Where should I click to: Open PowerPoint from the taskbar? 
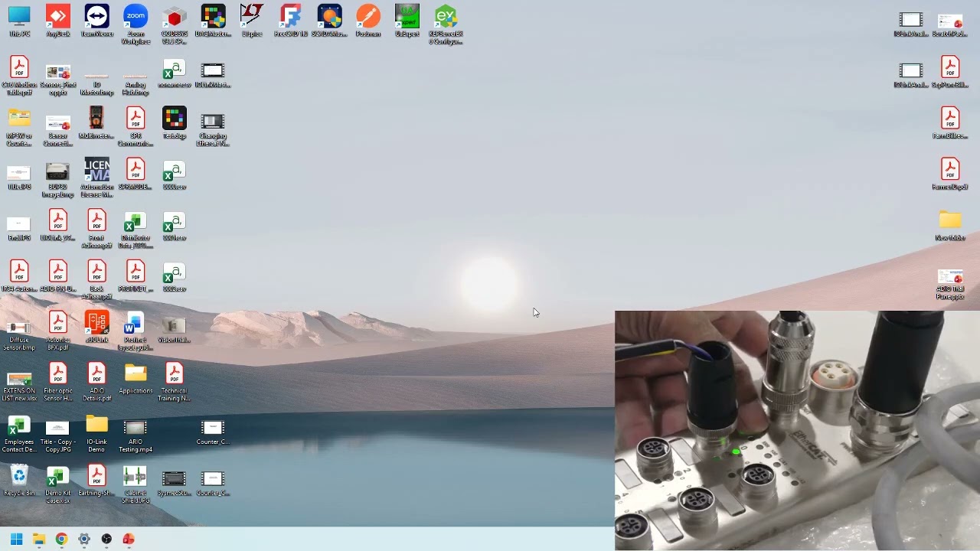point(129,539)
